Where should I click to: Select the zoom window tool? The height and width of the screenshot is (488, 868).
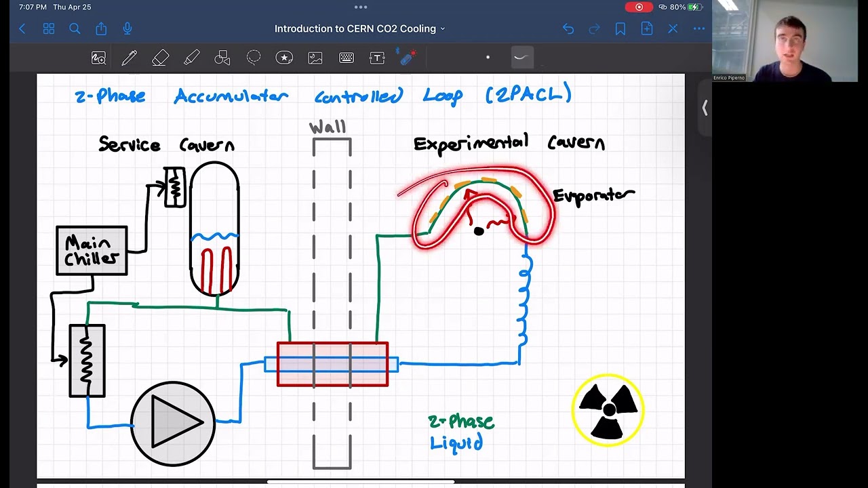[98, 58]
